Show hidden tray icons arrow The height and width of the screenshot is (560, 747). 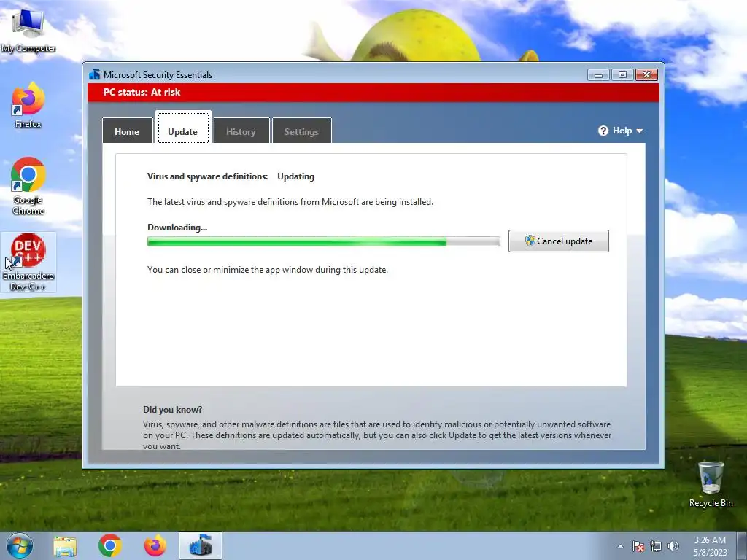click(x=620, y=546)
